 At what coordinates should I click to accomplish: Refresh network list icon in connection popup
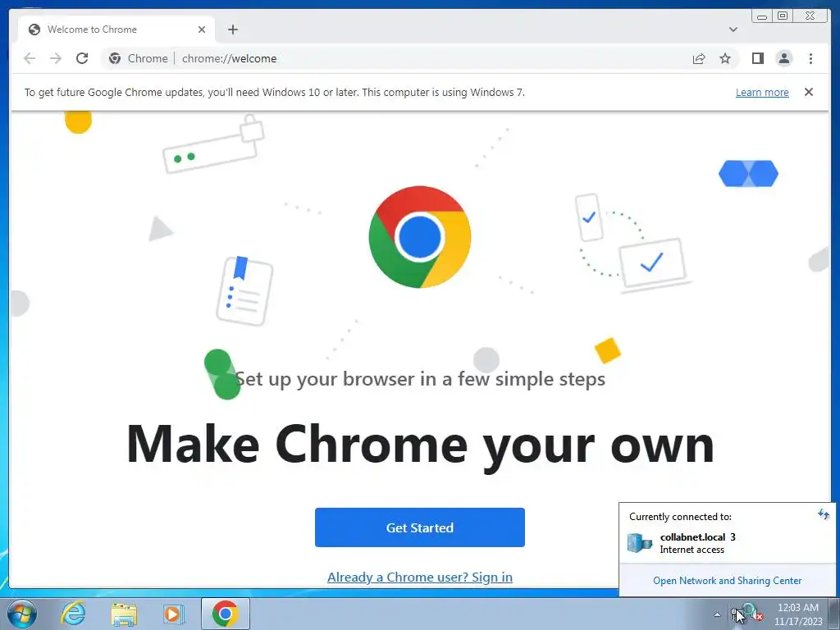[x=824, y=515]
